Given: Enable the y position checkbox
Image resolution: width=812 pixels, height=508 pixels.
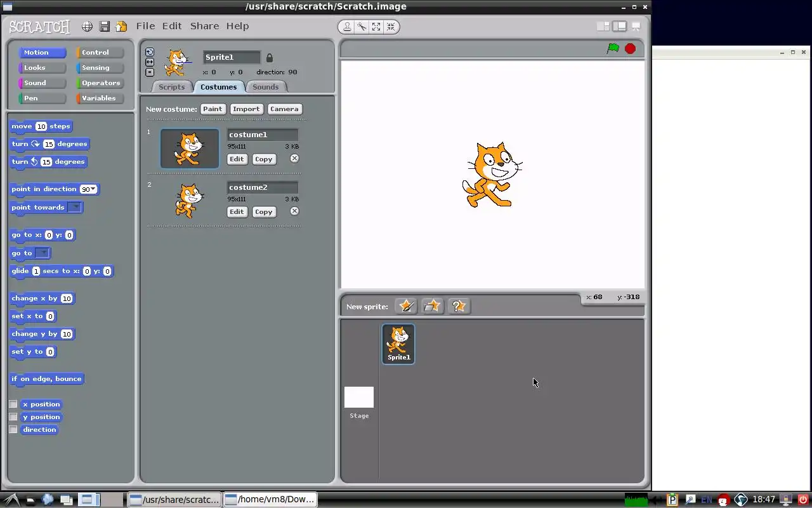Looking at the screenshot, I should coord(13,417).
